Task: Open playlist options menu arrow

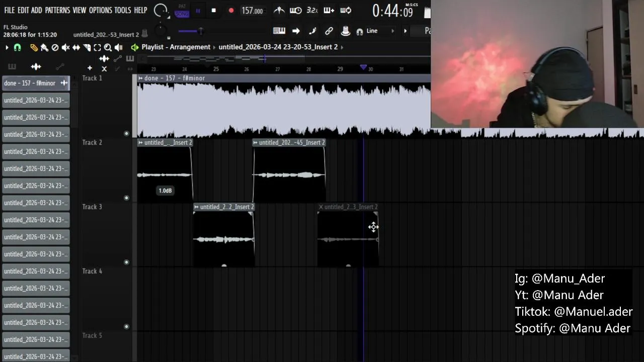Action: coord(7,47)
